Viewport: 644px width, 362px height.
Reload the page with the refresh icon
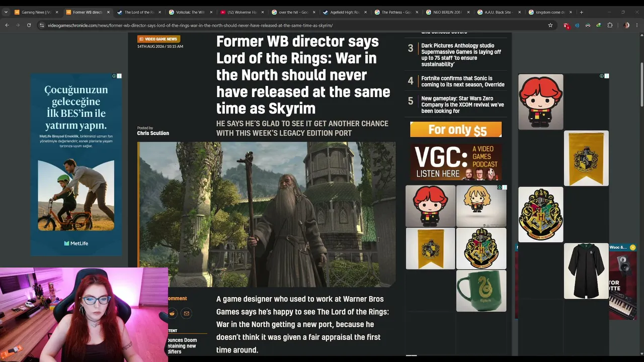(x=29, y=25)
